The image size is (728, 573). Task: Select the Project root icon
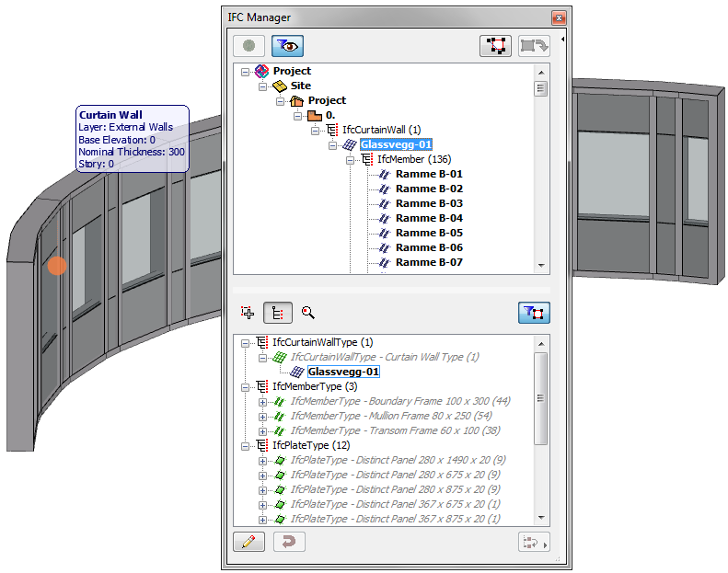(x=262, y=71)
